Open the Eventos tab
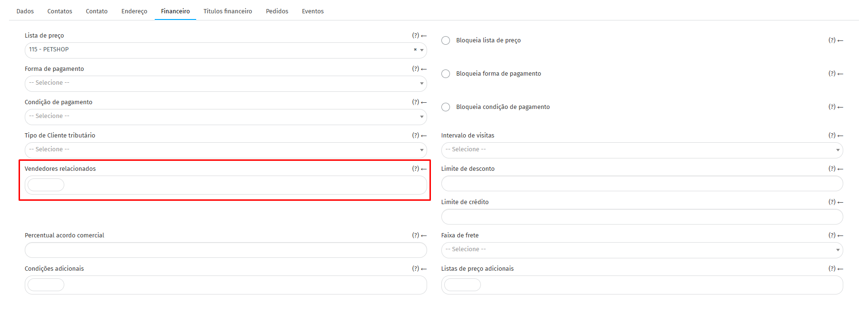The width and height of the screenshot is (868, 314). click(x=313, y=11)
